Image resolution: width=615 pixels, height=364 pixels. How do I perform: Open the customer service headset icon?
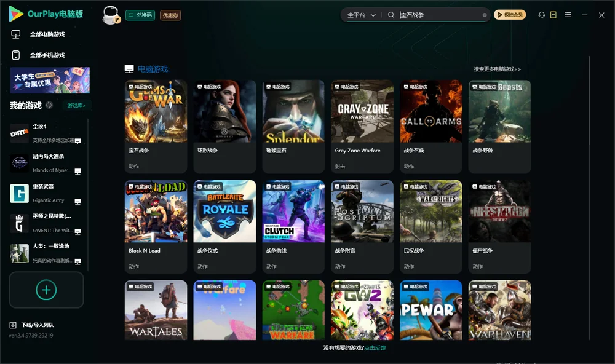[x=541, y=15]
